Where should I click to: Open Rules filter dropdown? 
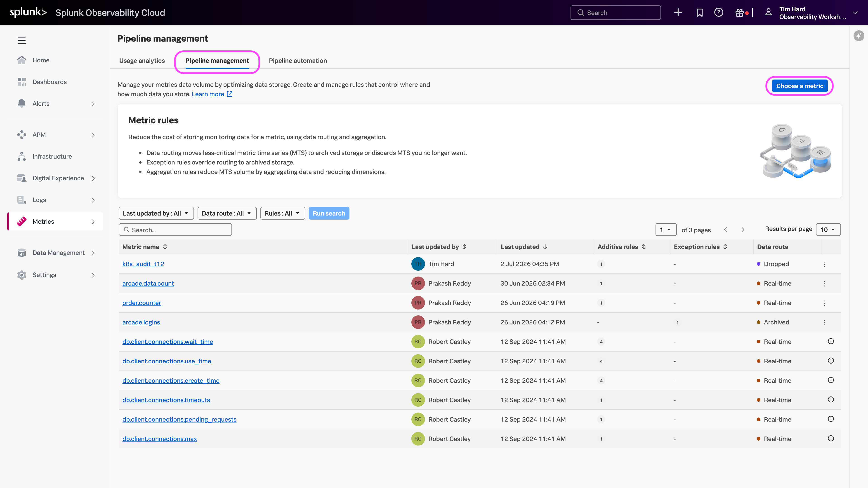(282, 213)
